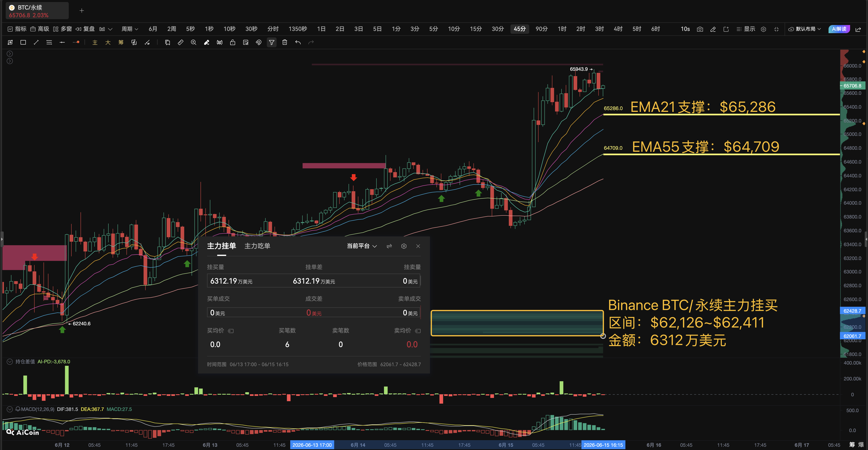Image resolution: width=868 pixels, height=450 pixels.
Task: Open the BTC/永续 chart tab
Action: pos(37,11)
